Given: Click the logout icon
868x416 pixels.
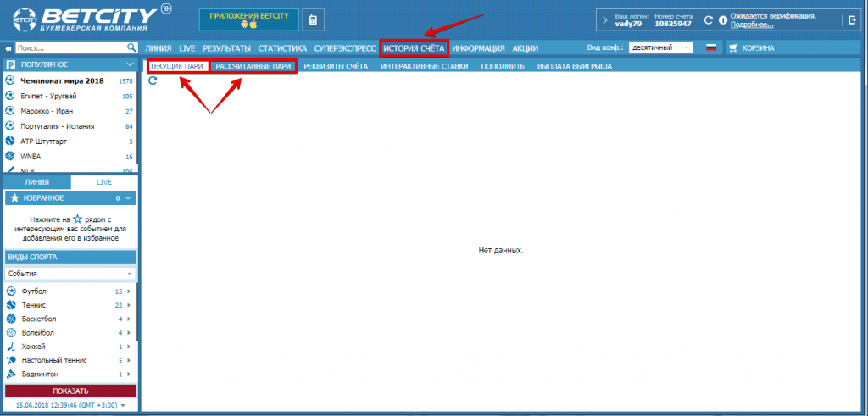Looking at the screenshot, I should click(851, 19).
